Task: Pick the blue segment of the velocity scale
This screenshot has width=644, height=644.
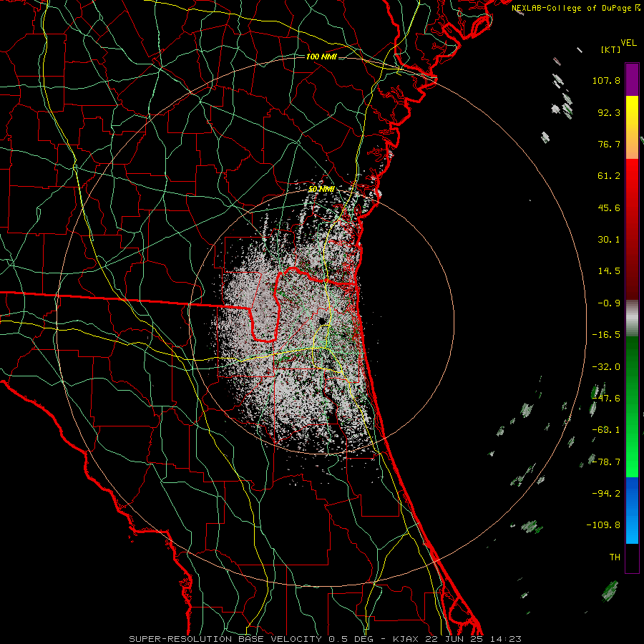Action: 632,510
